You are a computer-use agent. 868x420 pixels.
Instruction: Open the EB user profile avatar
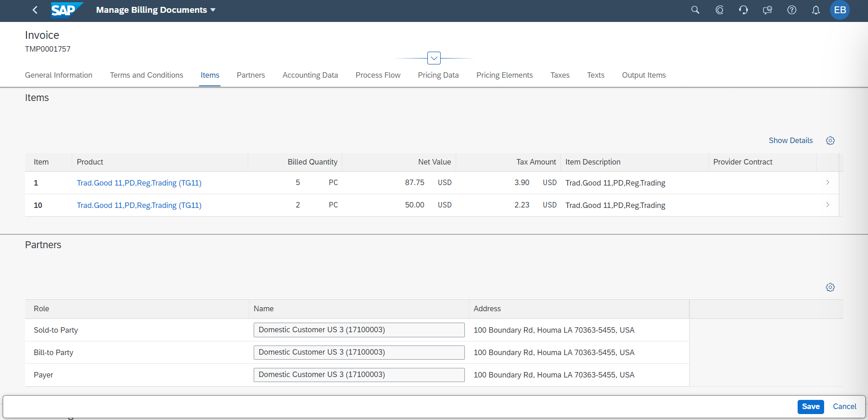840,10
